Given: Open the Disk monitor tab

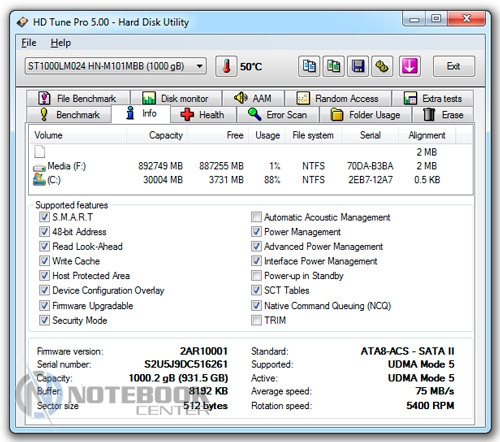Looking at the screenshot, I should coord(176,98).
